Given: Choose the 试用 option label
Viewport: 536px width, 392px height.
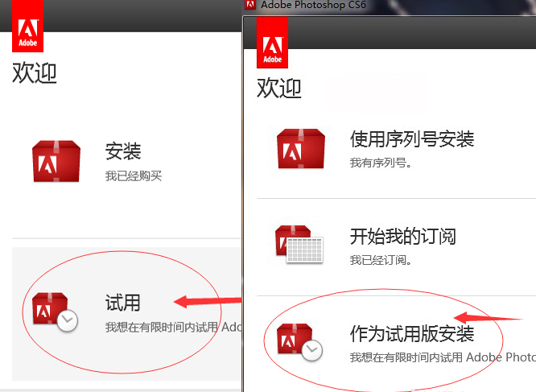Looking at the screenshot, I should tap(123, 303).
